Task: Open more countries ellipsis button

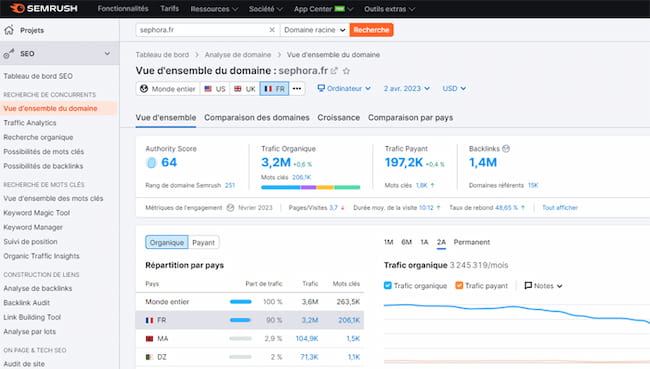Action: [297, 89]
